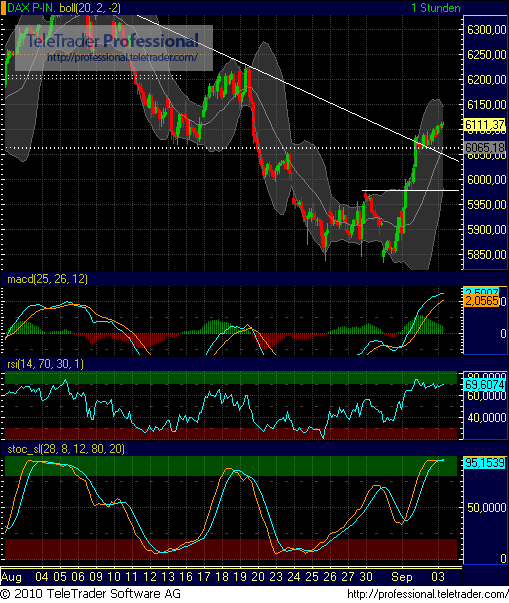This screenshot has height=603, width=509.
Task: Click the 6300,00 price axis label
Action: [x=486, y=30]
